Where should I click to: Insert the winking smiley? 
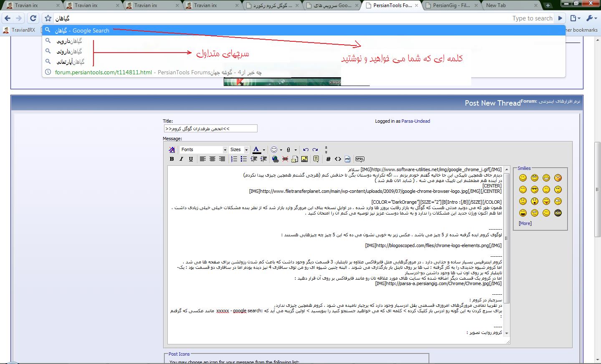[x=546, y=213]
